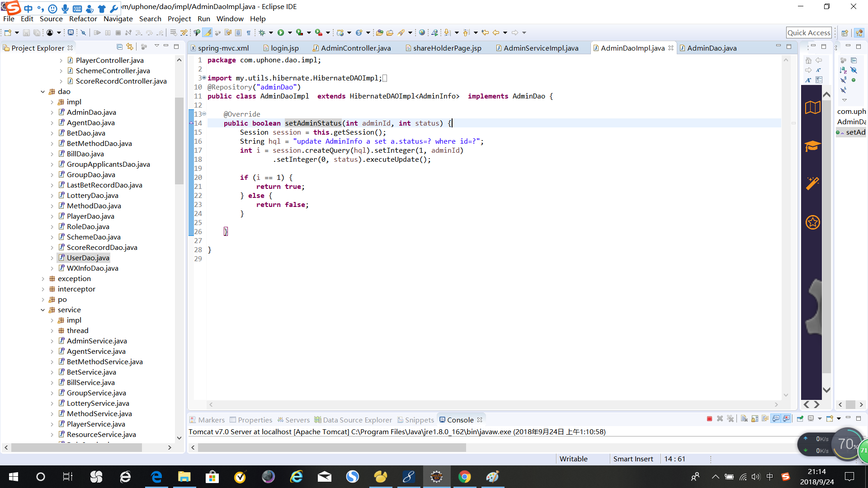
Task: Click Project Explorer horizontal scrollbar
Action: 77,447
